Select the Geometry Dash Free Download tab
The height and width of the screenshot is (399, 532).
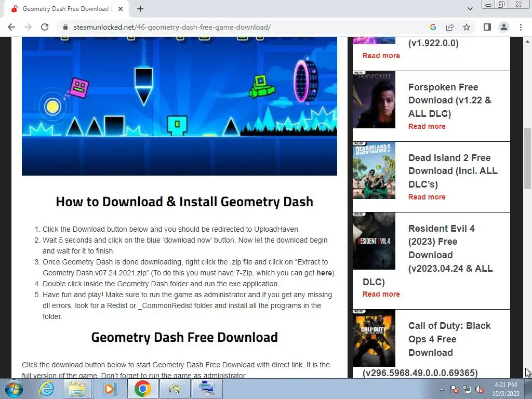(x=66, y=9)
